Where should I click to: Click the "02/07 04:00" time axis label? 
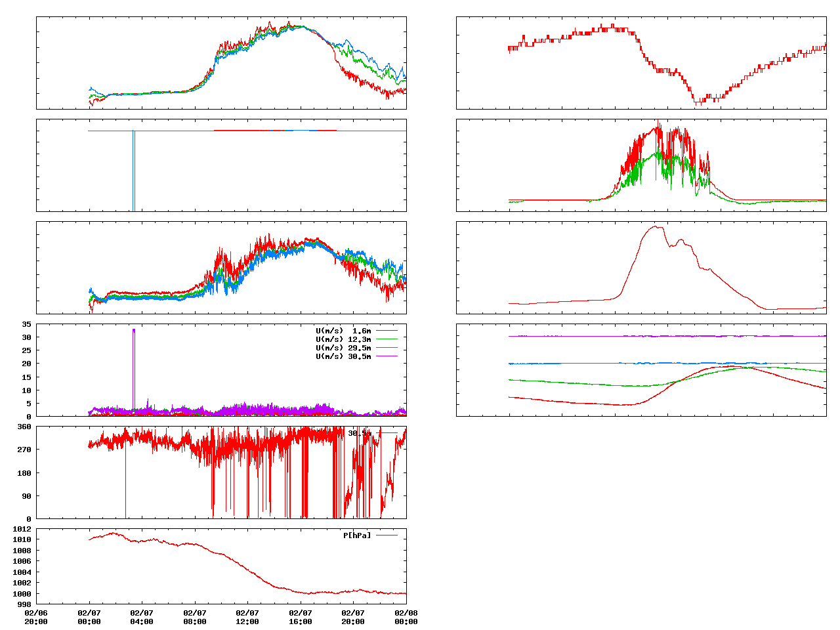[142, 618]
